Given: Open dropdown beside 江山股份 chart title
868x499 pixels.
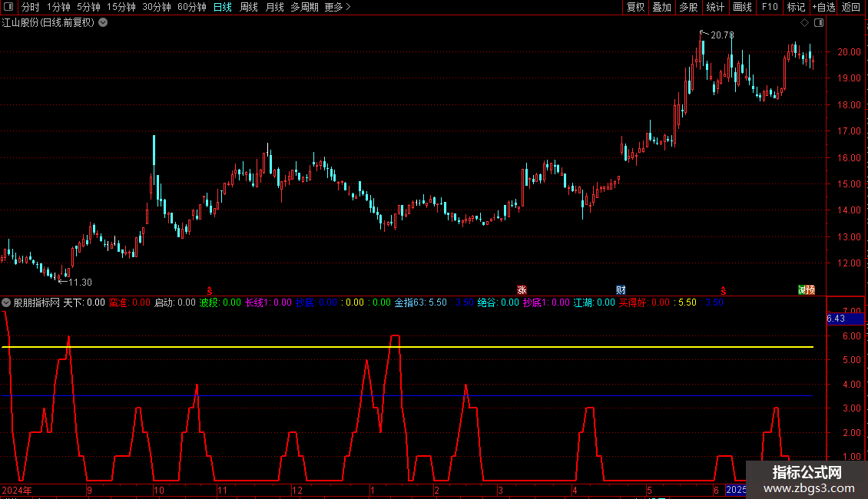Looking at the screenshot, I should [103, 23].
